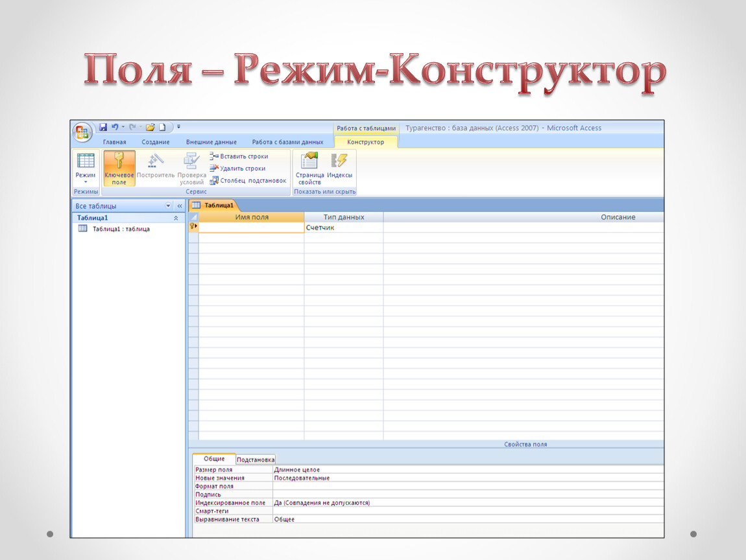Click the Save floppy disk icon
The image size is (746, 560).
point(102,127)
